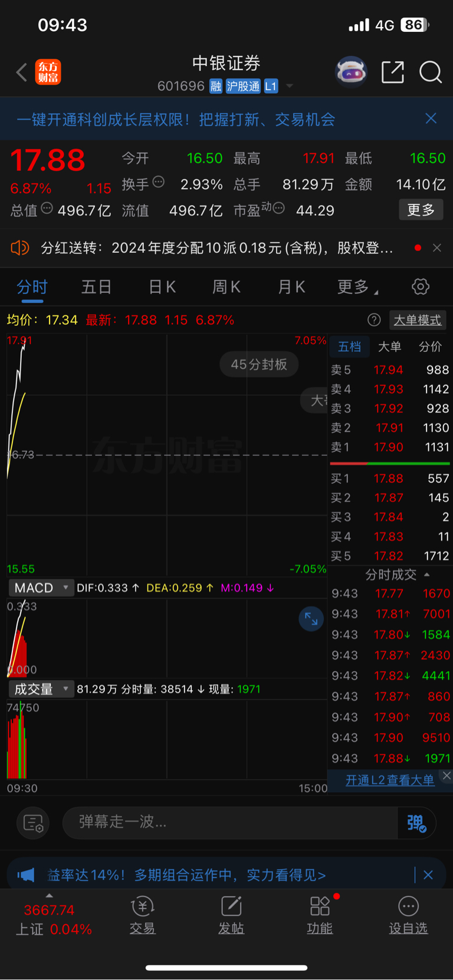Open the search magnifier icon

(x=431, y=72)
